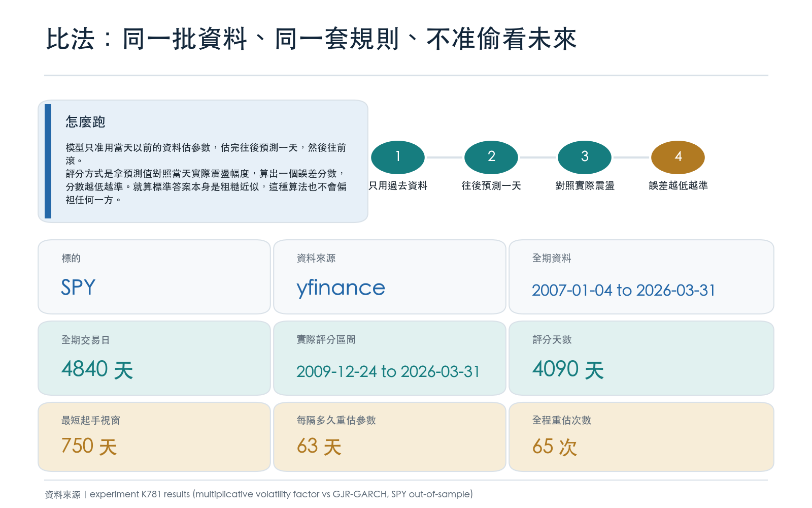Viewport: 812px width, 508px height.
Task: Select the label 往後預測一天
Action: (491, 186)
